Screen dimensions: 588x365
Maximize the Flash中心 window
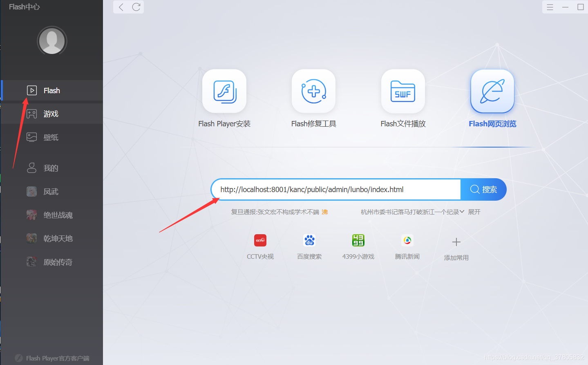point(581,7)
